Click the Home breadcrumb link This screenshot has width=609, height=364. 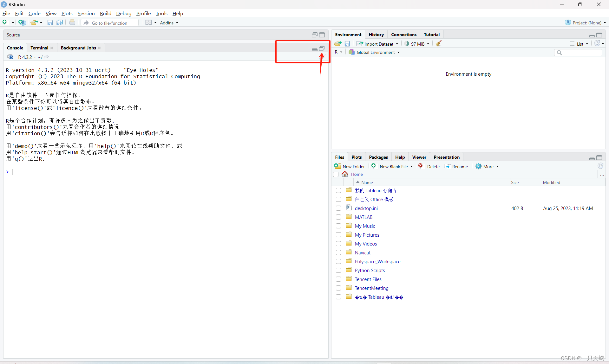tap(357, 174)
